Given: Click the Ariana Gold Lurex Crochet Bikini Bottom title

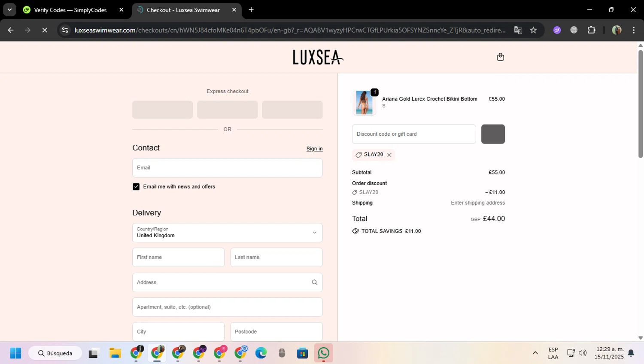Looking at the screenshot, I should coord(430,99).
